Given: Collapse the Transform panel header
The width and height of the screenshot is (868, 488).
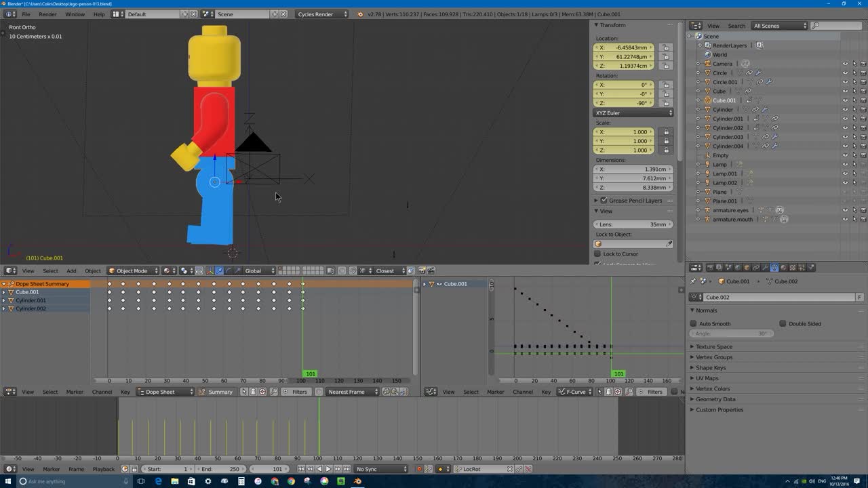Looking at the screenshot, I should [x=612, y=25].
